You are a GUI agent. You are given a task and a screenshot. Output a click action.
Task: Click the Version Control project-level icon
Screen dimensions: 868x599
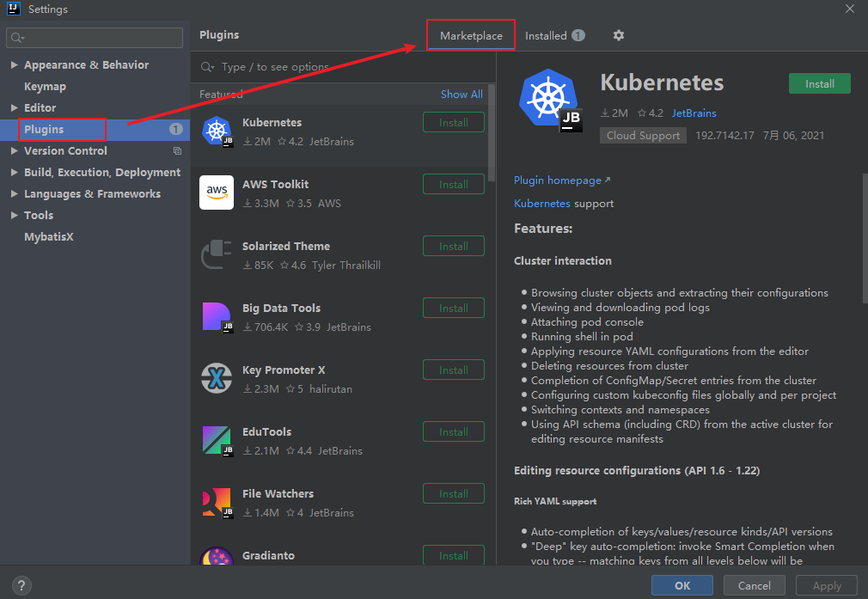[177, 150]
